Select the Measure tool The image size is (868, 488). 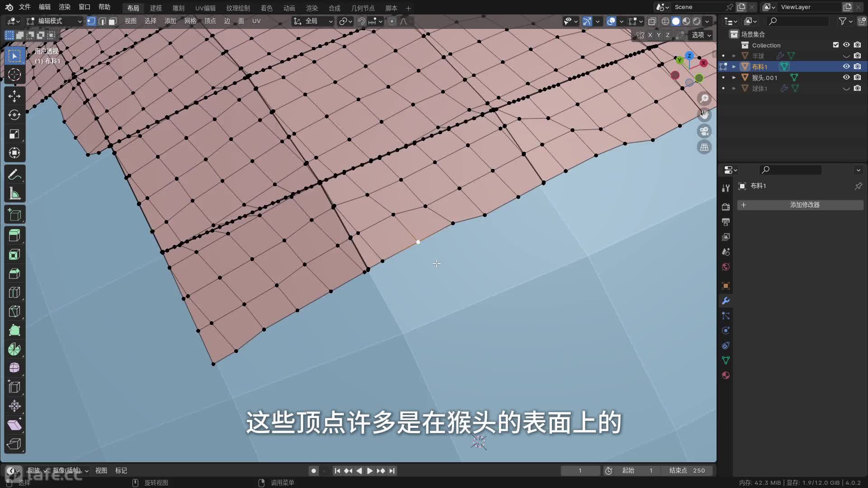tap(14, 194)
